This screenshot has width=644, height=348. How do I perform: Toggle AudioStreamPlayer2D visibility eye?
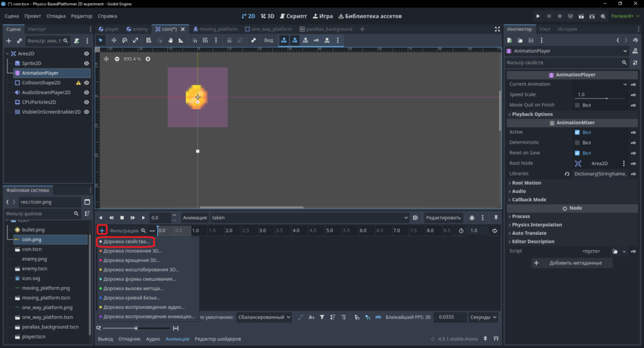pyautogui.click(x=86, y=92)
